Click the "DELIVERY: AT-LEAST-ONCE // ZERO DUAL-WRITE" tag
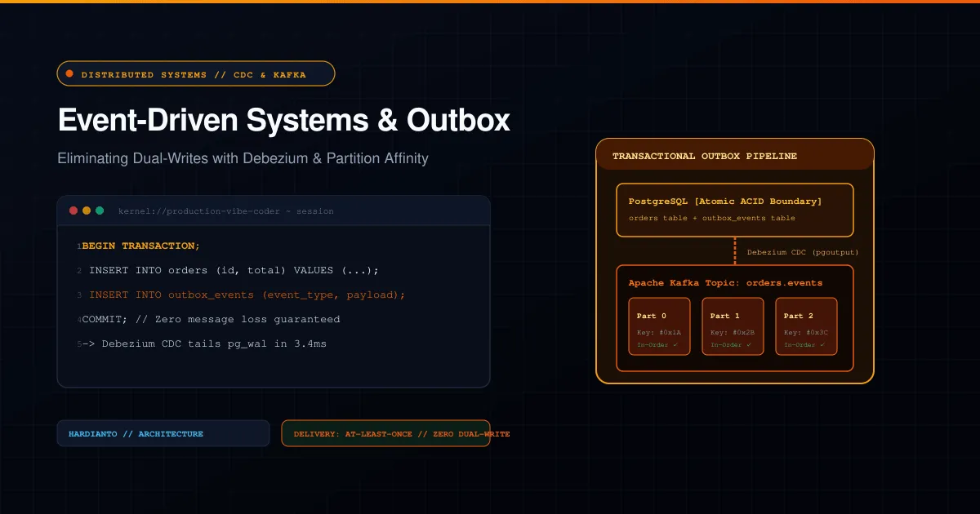The width and height of the screenshot is (980, 514). pyautogui.click(x=385, y=433)
